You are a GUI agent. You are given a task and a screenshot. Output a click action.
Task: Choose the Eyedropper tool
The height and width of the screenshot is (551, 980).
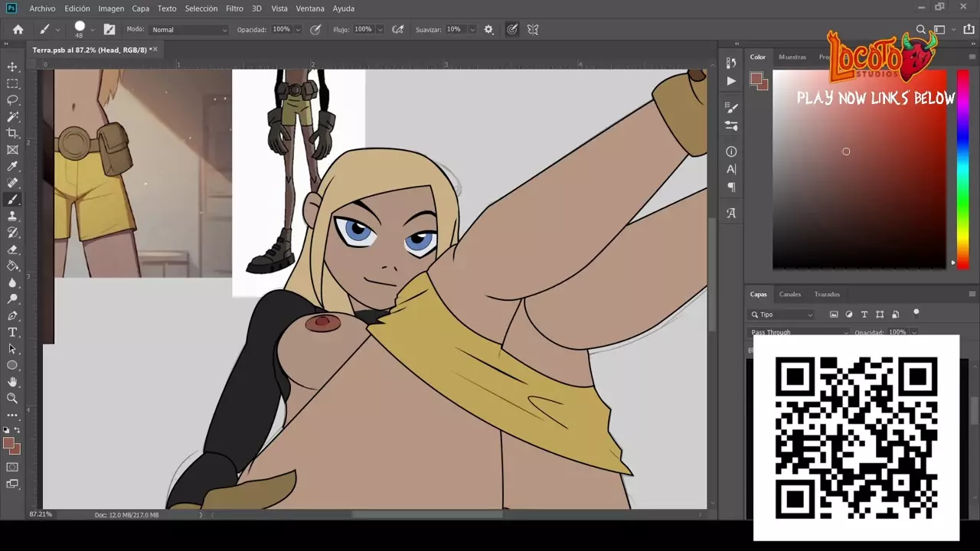[12, 167]
